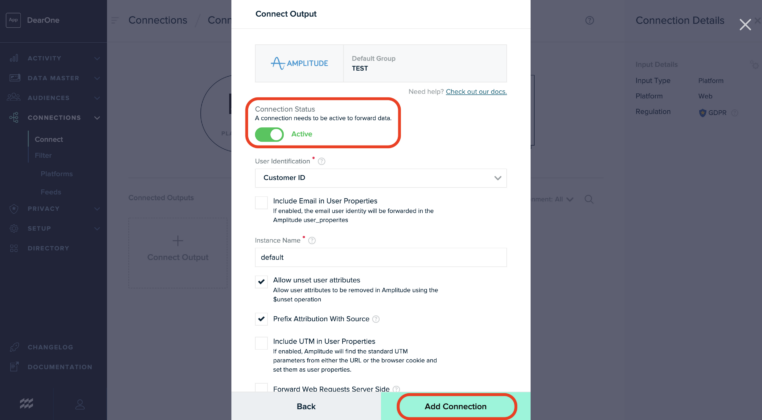
Task: Click in the Instance Name input field
Action: click(x=380, y=257)
